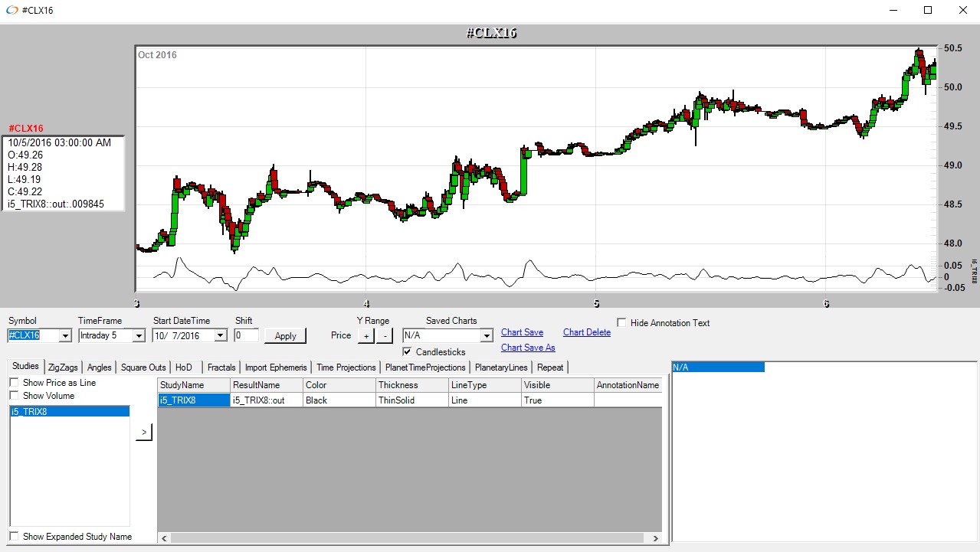Viewport: 980px width, 552px height.
Task: Click the arrow button beside study list
Action: pyautogui.click(x=144, y=433)
